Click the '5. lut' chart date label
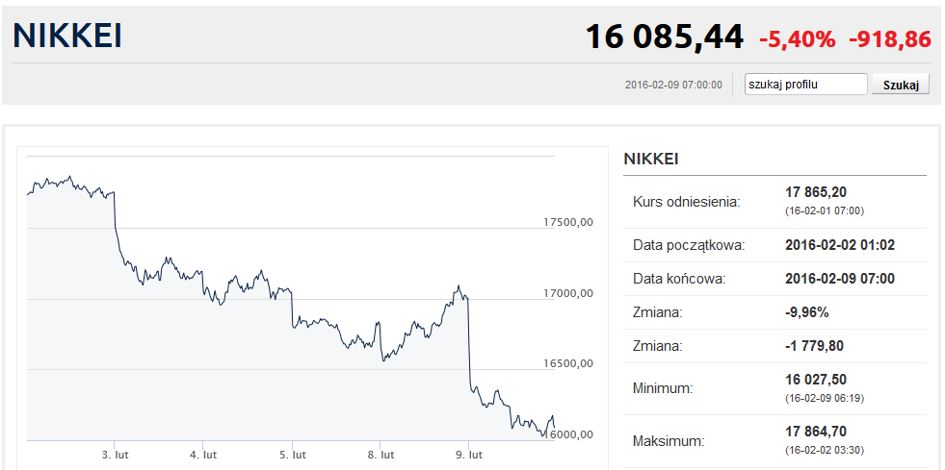The image size is (945, 470). click(x=292, y=455)
